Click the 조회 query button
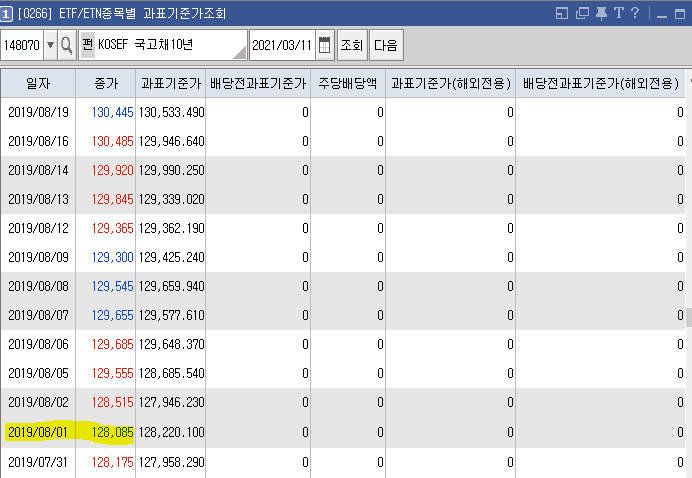Viewport: 692px width, 478px height. [x=352, y=45]
